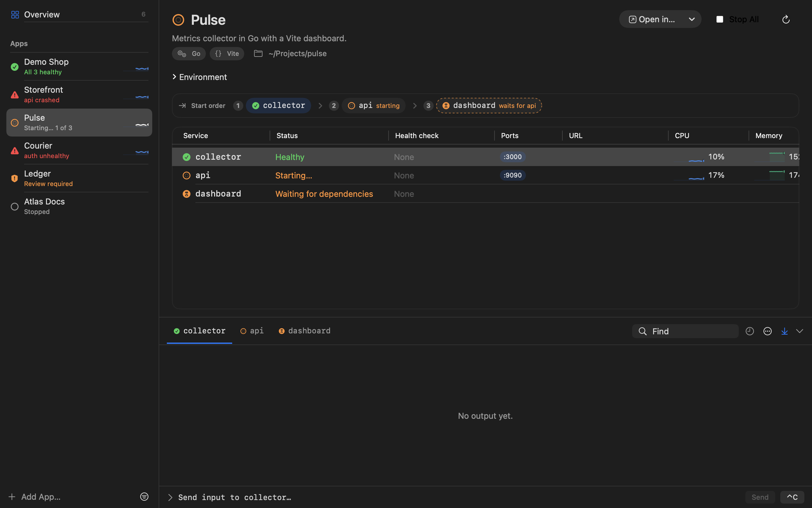Click the ~/Projects/pulse path
This screenshot has height=508, width=812.
pyautogui.click(x=298, y=53)
